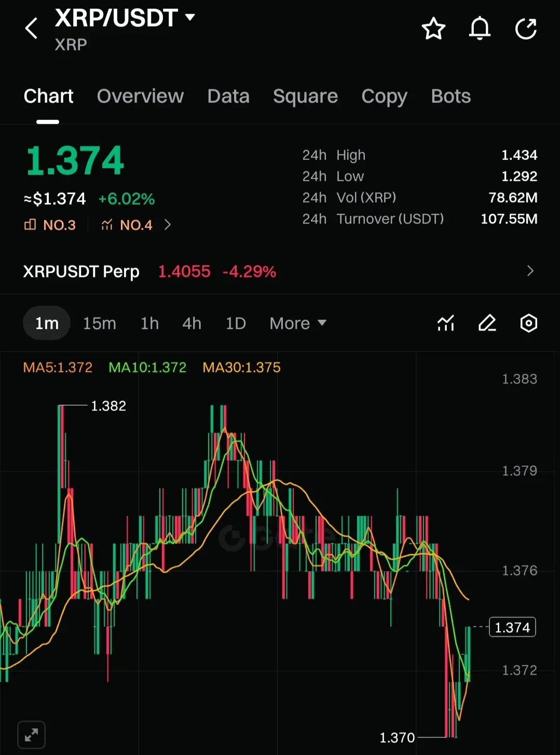Image resolution: width=560 pixels, height=755 pixels.
Task: Select the 1m timeframe
Action: click(47, 323)
